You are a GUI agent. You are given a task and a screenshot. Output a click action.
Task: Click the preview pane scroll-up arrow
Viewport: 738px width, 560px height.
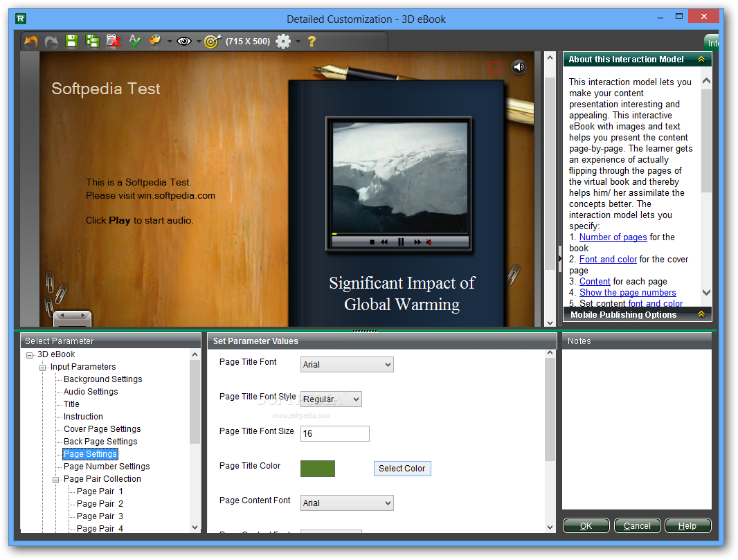pos(550,57)
